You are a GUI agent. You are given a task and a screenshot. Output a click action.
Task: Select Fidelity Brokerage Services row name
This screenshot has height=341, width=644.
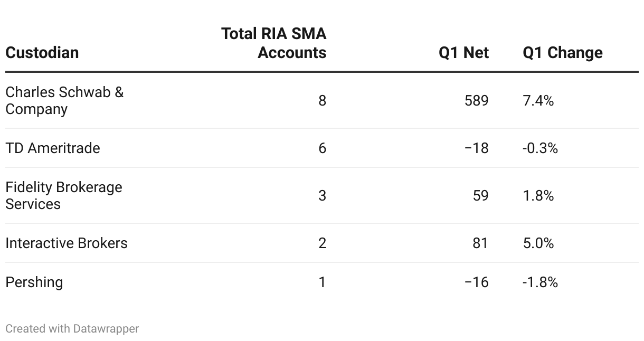tap(64, 195)
